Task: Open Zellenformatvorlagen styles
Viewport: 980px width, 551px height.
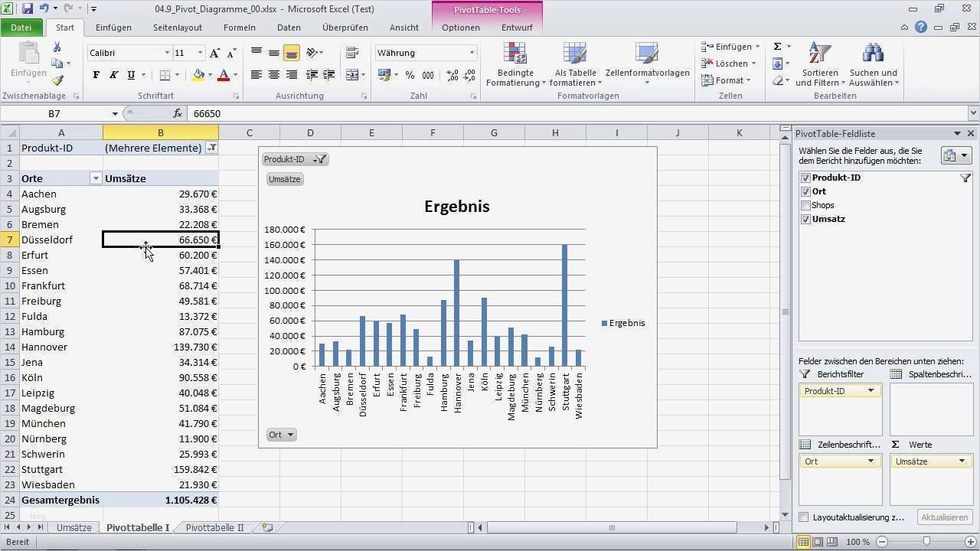Action: (647, 64)
